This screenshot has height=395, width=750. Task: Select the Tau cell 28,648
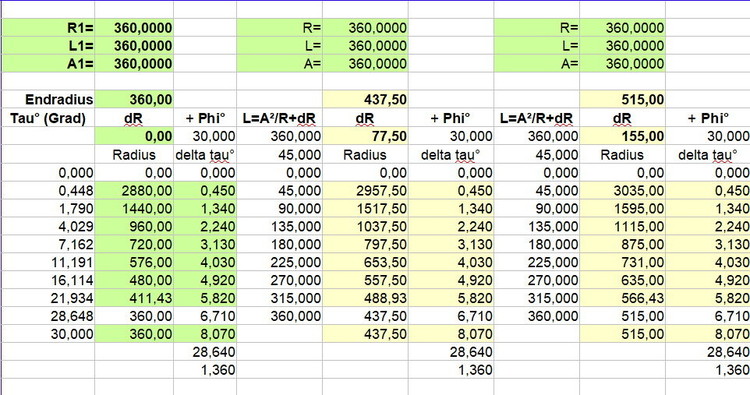point(48,316)
